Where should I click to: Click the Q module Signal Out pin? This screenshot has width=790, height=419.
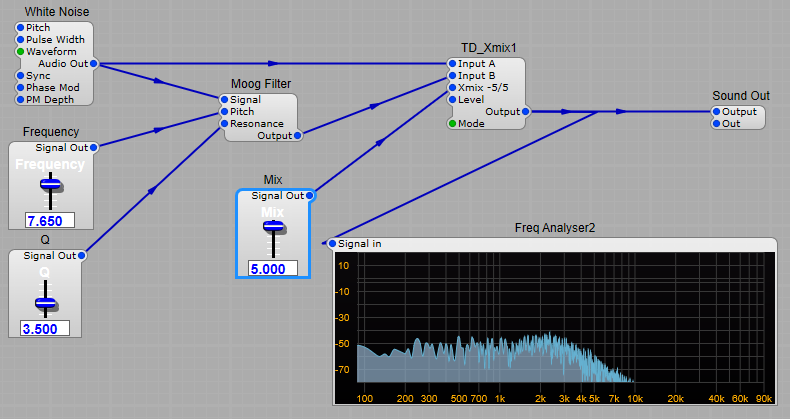[81, 256]
